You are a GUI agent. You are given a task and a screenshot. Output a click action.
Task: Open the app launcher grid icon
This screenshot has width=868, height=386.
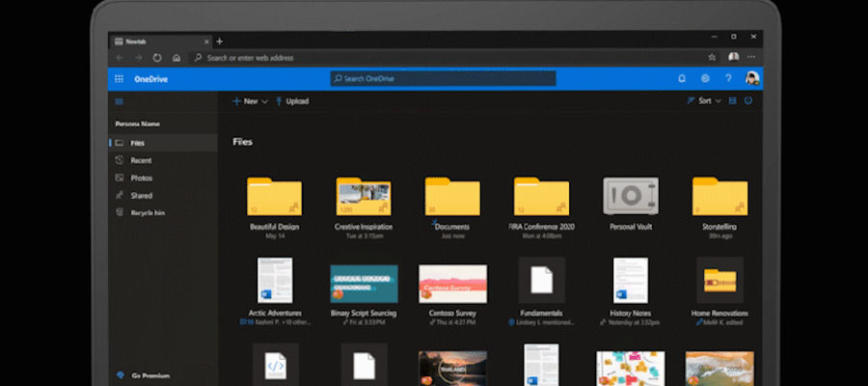119,78
